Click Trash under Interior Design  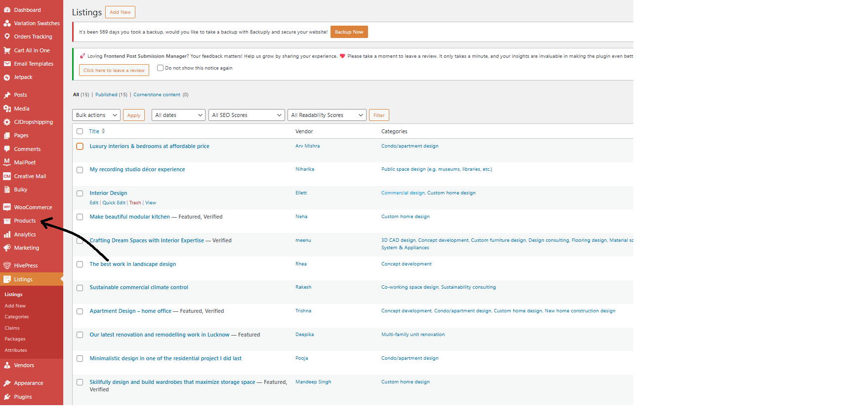pyautogui.click(x=135, y=203)
